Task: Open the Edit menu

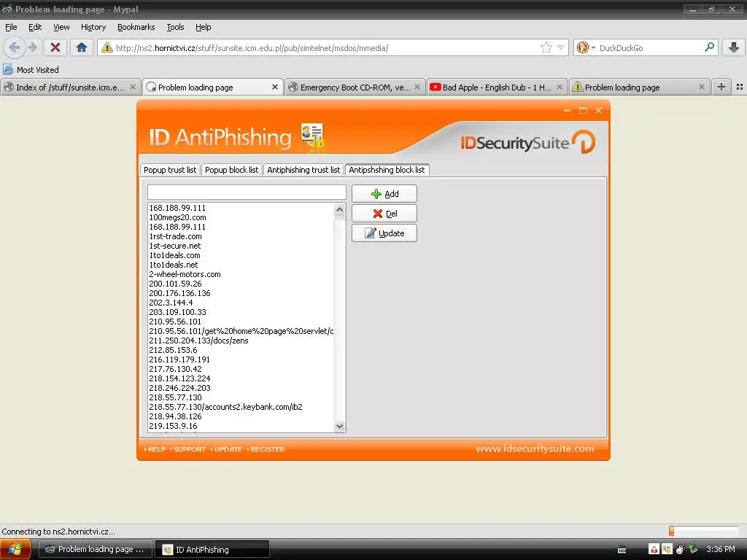Action: (35, 27)
